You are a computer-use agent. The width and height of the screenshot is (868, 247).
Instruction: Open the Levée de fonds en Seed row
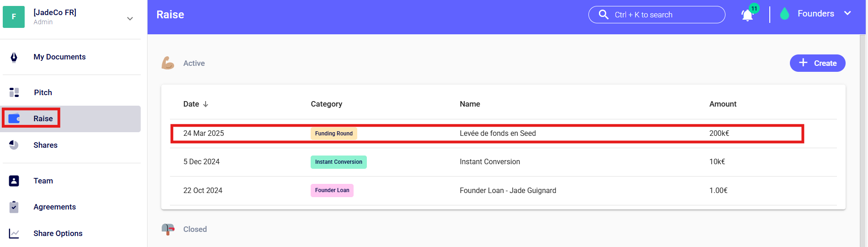point(498,134)
